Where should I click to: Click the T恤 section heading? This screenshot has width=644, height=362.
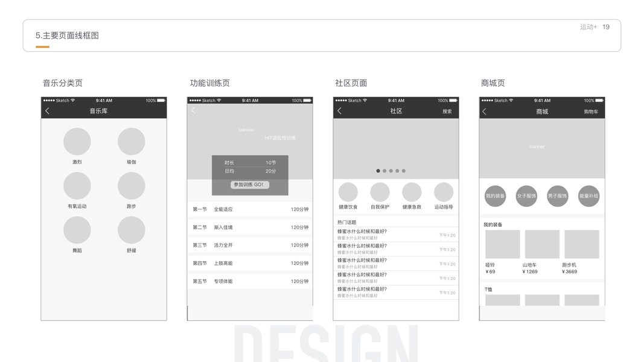(x=488, y=290)
